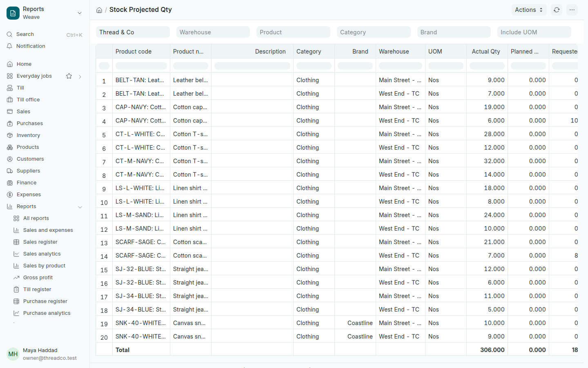Screen dimensions: 588x368
Task: Open All reports in the sidebar
Action: [x=48, y=218]
